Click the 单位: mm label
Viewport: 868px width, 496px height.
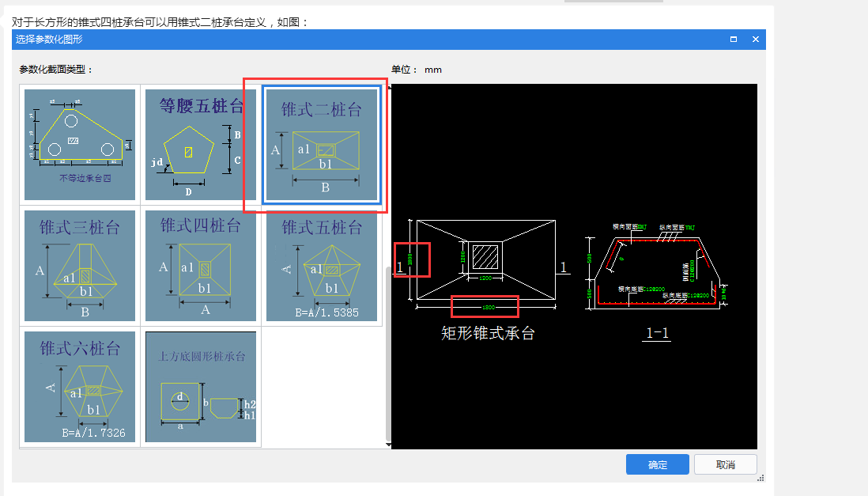417,70
